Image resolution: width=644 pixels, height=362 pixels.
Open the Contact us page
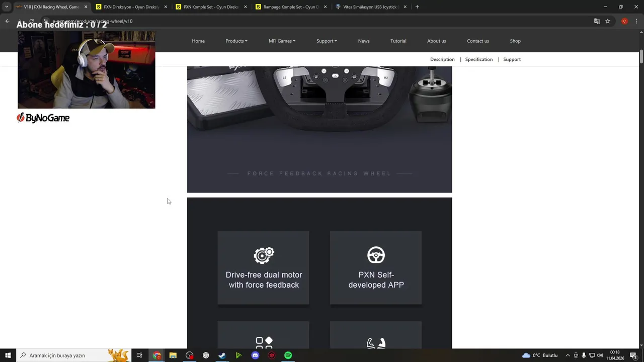pyautogui.click(x=478, y=41)
